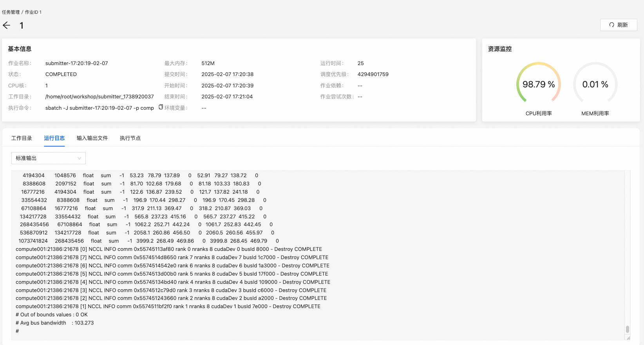Click the log textarea resize handle

(x=628, y=338)
